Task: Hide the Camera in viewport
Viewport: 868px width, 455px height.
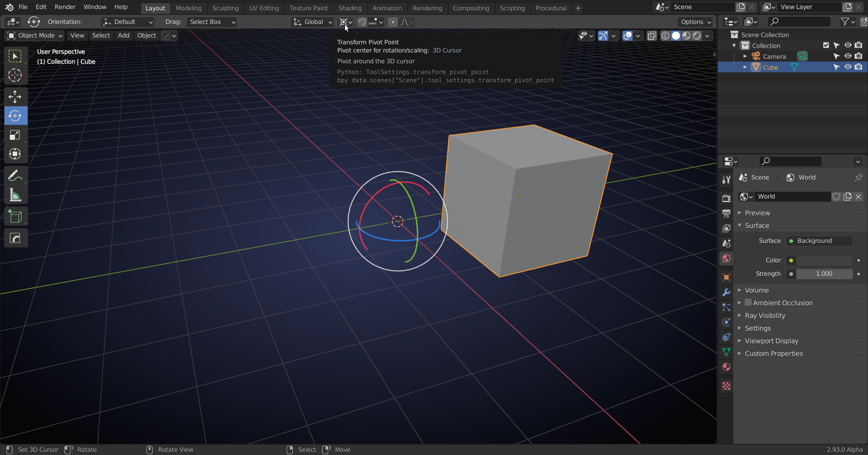Action: 848,56
